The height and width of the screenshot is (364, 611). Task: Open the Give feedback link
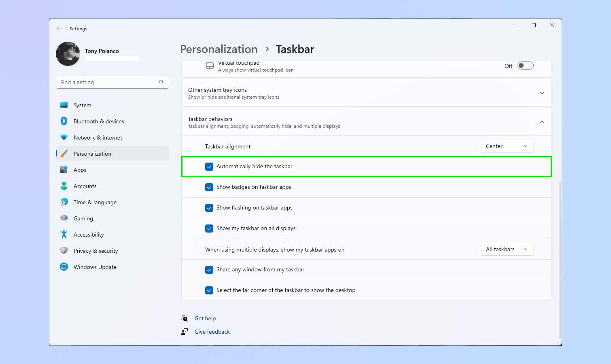212,332
